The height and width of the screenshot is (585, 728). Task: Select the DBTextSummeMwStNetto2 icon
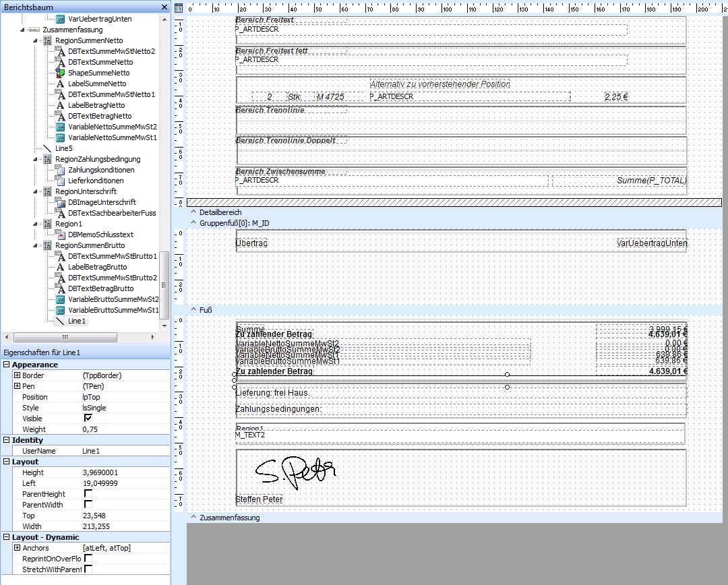coord(61,51)
